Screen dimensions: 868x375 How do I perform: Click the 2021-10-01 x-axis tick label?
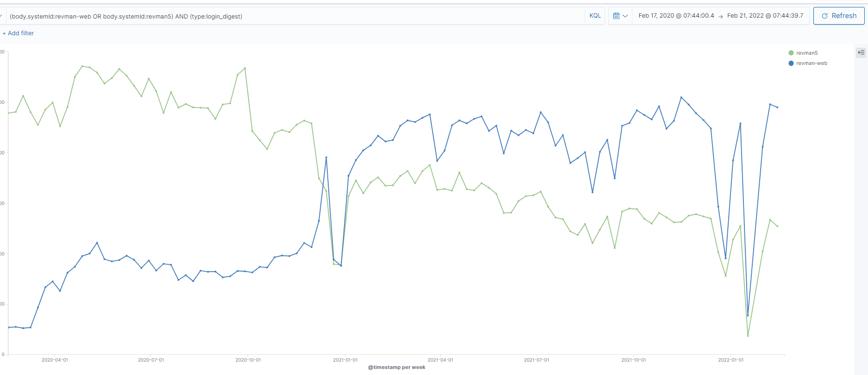pyautogui.click(x=633, y=360)
